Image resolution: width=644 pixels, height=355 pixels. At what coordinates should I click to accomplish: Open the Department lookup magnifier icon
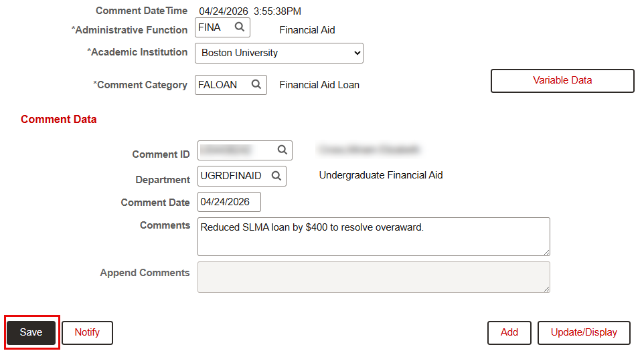pos(276,176)
